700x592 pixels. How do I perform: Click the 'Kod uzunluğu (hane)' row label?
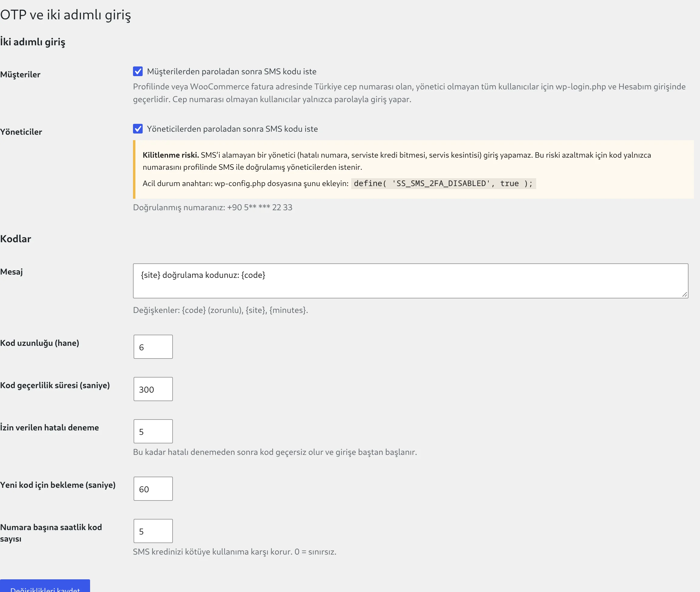pyautogui.click(x=40, y=343)
